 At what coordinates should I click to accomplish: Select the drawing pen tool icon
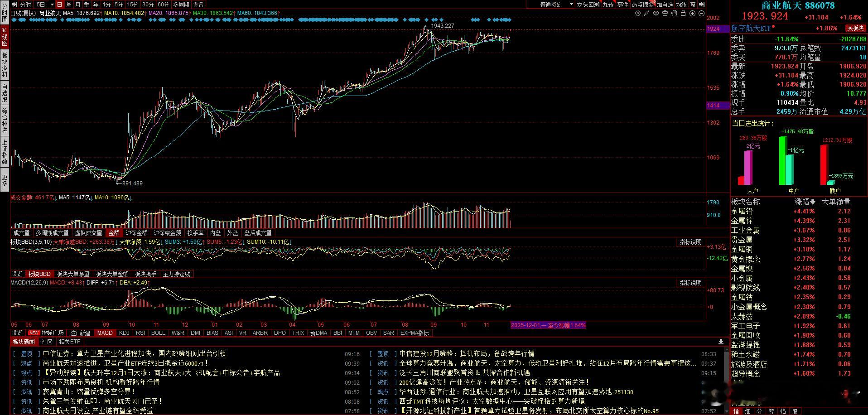(x=647, y=13)
